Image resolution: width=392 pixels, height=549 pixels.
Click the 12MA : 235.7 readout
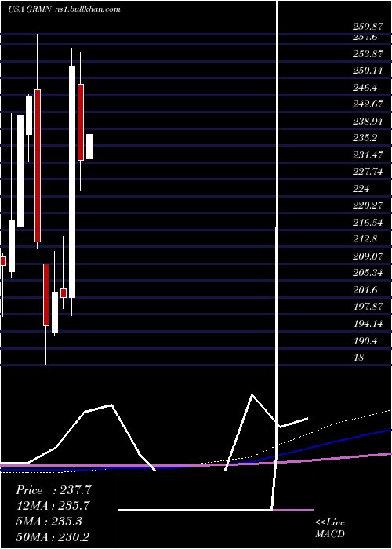(53, 506)
